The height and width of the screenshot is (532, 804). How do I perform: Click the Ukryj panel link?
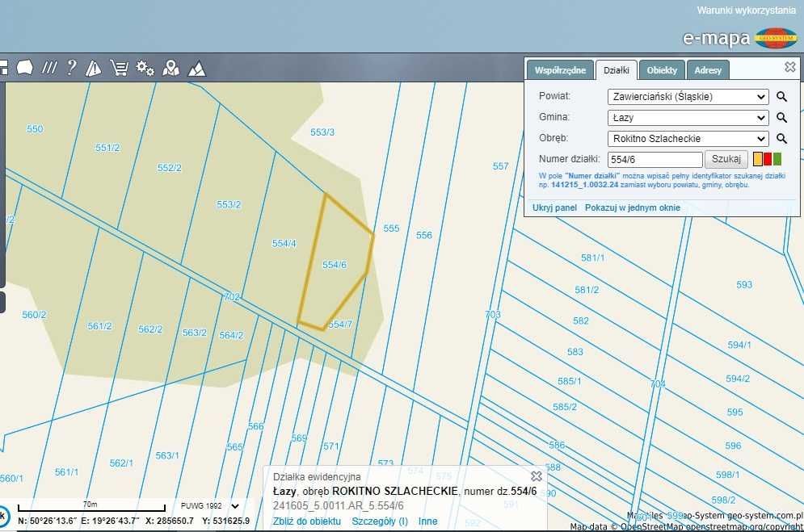(x=554, y=207)
